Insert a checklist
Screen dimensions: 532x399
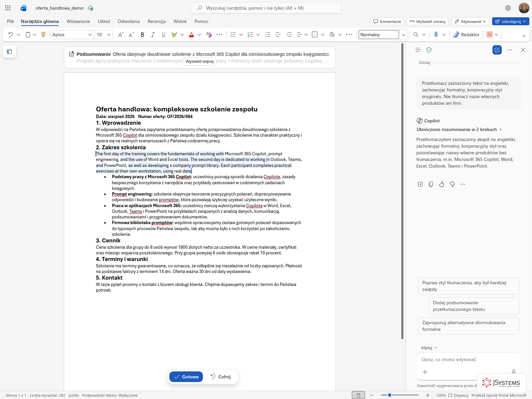click(x=268, y=35)
